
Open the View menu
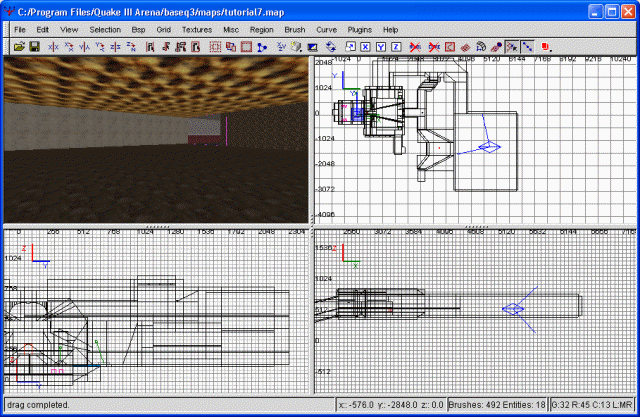[69, 30]
